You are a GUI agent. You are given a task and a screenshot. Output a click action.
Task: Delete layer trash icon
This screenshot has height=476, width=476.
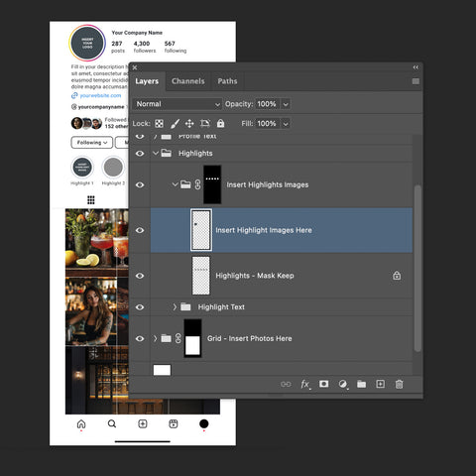click(400, 384)
